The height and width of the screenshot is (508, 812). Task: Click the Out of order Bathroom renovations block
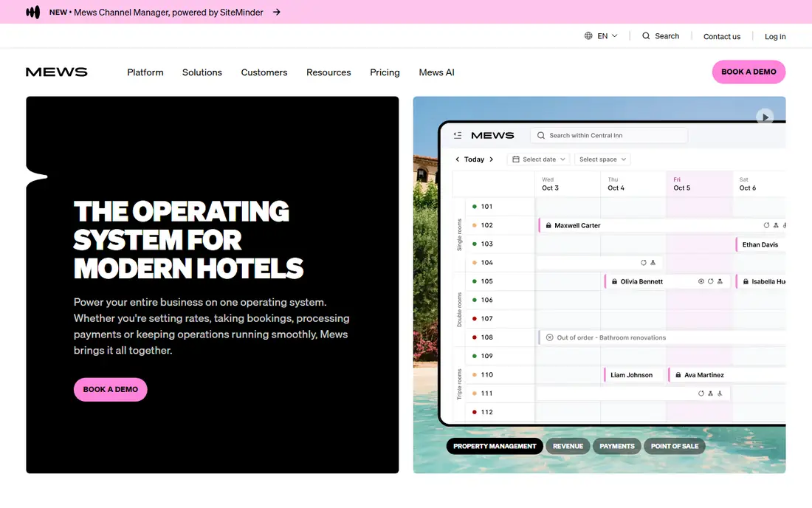662,337
